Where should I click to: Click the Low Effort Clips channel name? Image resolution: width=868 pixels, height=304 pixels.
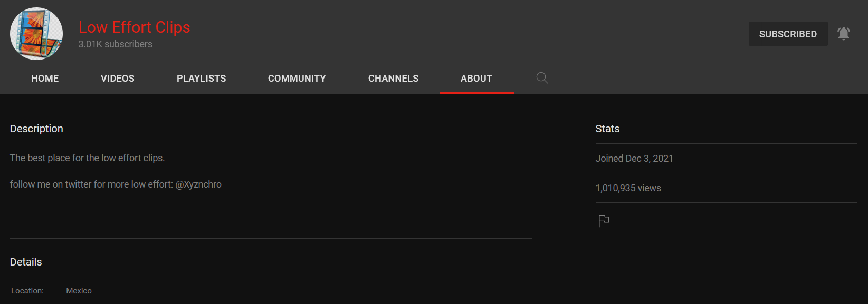click(134, 27)
